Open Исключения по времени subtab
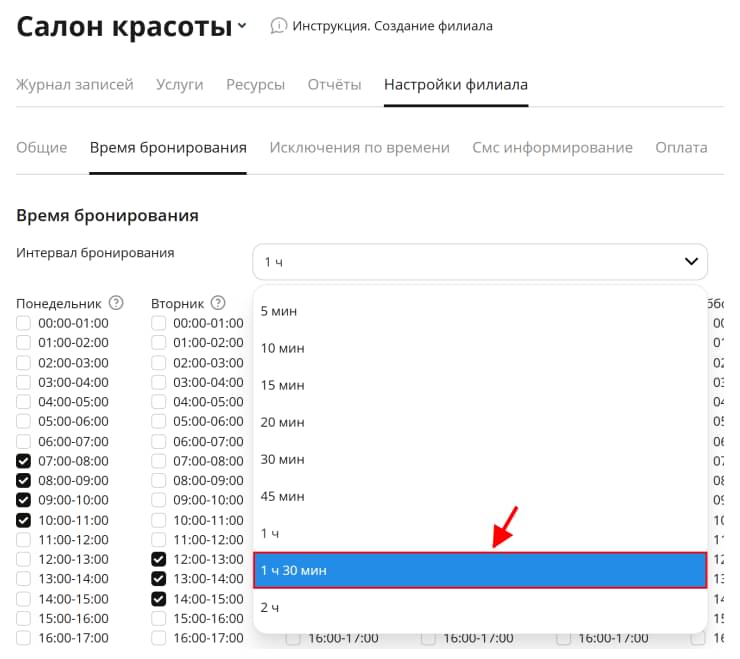The height and width of the screenshot is (659, 740). click(x=360, y=147)
